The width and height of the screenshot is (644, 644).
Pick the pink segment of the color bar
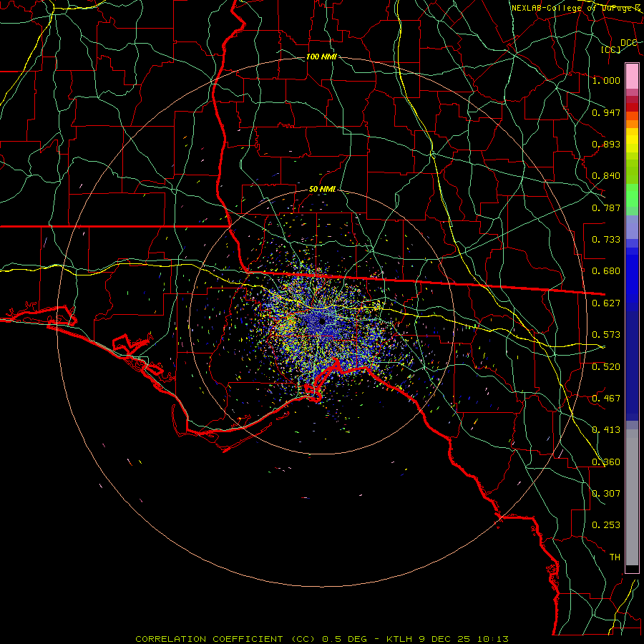pyautogui.click(x=632, y=76)
